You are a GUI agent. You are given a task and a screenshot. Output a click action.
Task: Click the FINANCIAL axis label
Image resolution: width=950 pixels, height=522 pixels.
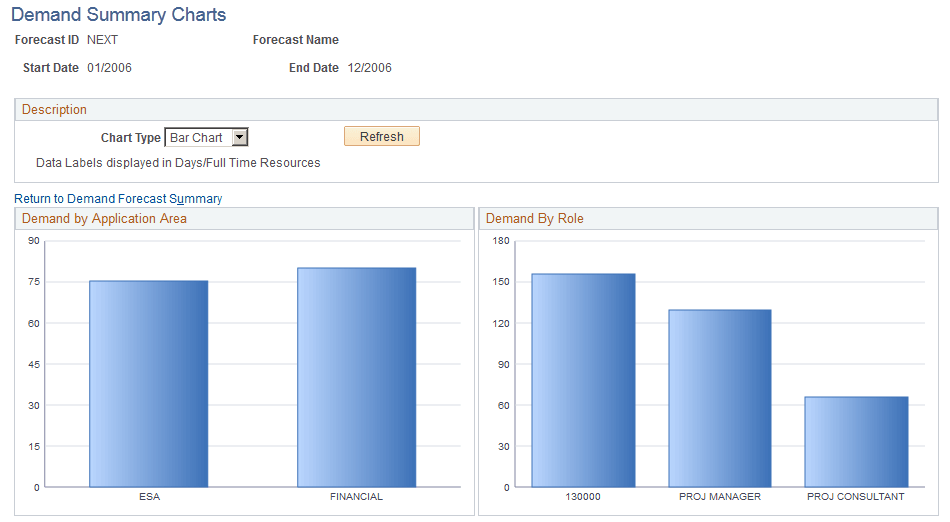tap(356, 497)
